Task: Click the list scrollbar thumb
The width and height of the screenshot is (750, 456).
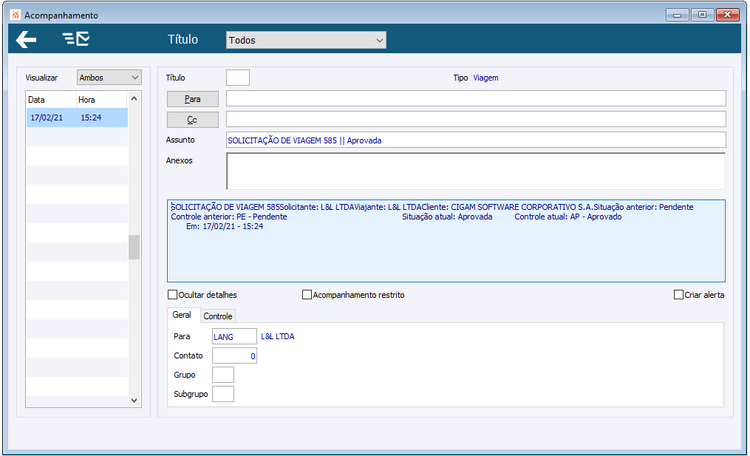Action: point(134,247)
